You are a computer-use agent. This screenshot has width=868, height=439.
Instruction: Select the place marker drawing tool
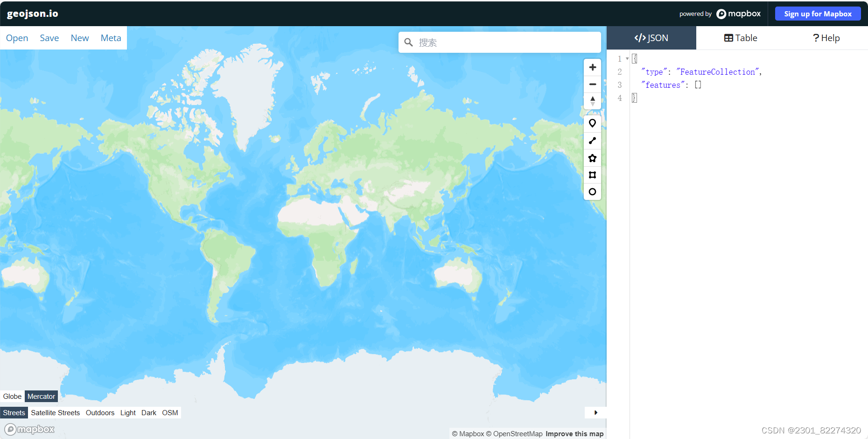tap(592, 123)
